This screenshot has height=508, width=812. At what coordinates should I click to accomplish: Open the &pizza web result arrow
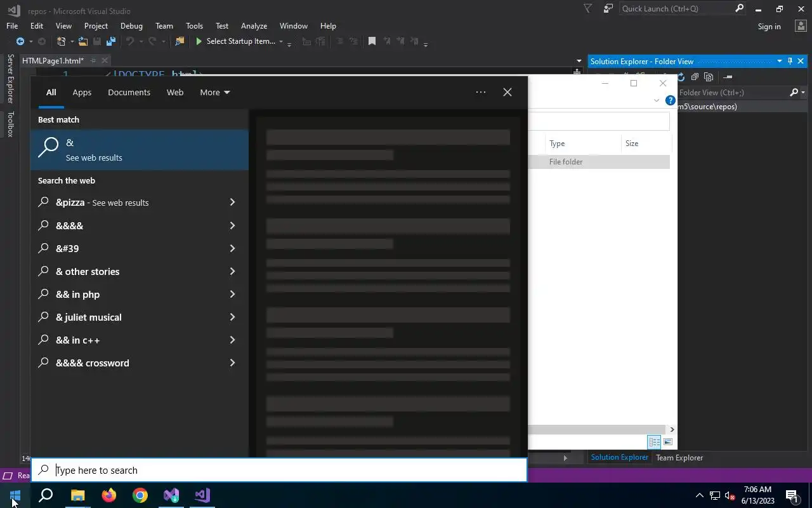click(x=232, y=202)
